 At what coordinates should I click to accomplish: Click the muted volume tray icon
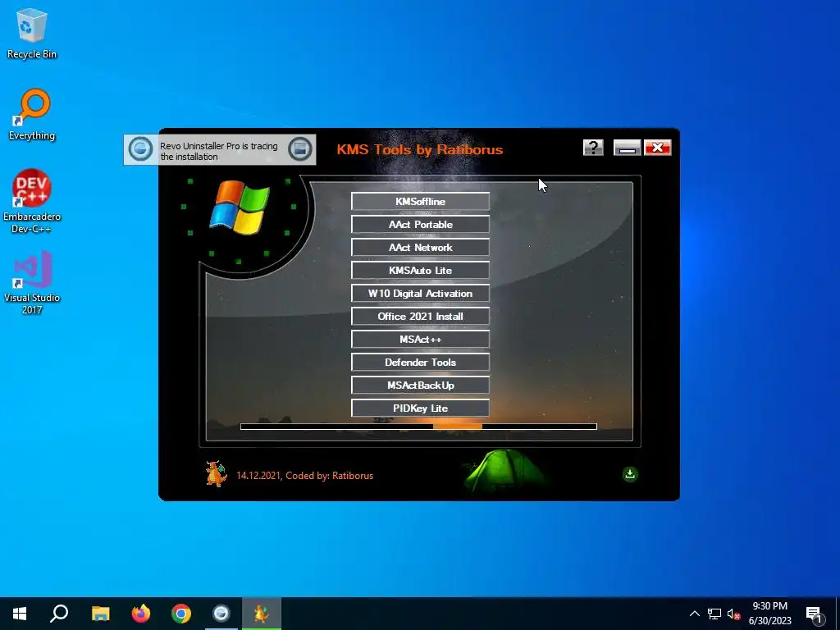point(733,614)
